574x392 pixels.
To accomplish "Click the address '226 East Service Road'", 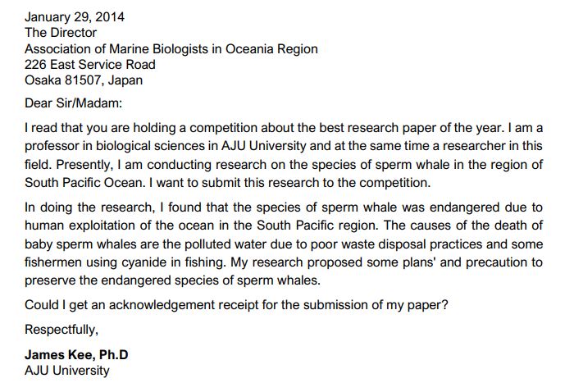I will (89, 65).
